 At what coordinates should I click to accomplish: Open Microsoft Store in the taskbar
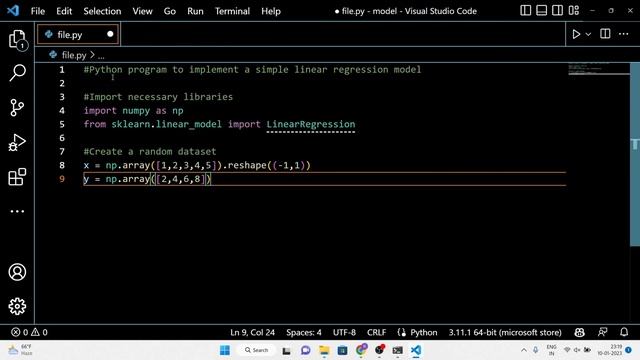coord(342,350)
